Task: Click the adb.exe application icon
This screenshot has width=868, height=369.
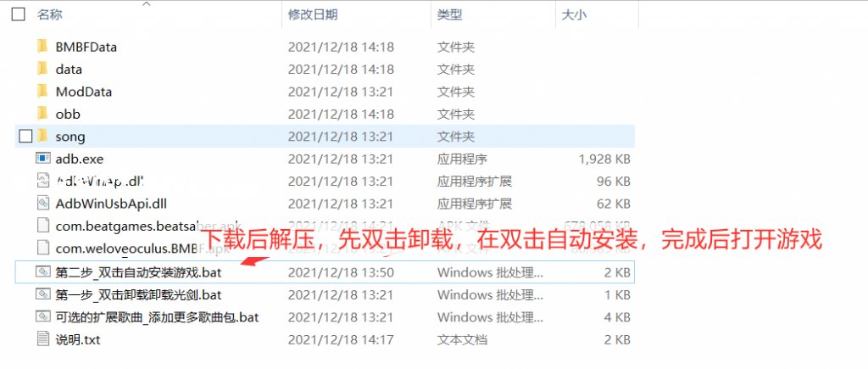Action: pos(43,159)
